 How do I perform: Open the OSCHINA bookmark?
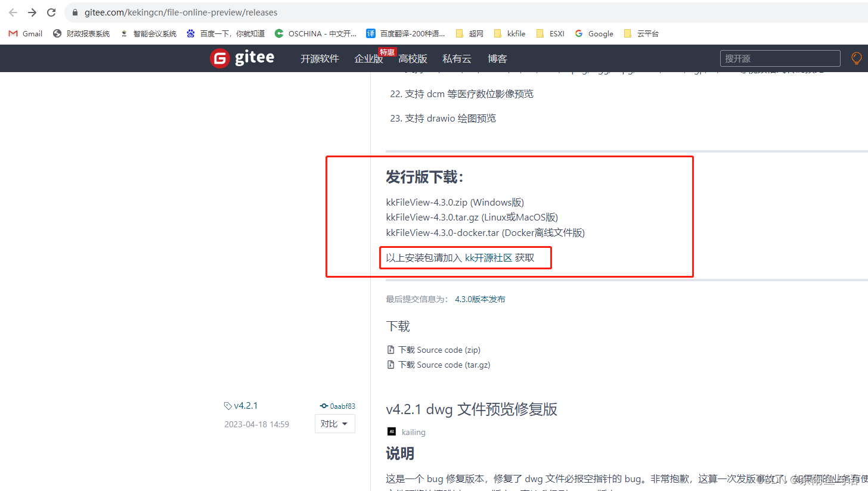316,34
